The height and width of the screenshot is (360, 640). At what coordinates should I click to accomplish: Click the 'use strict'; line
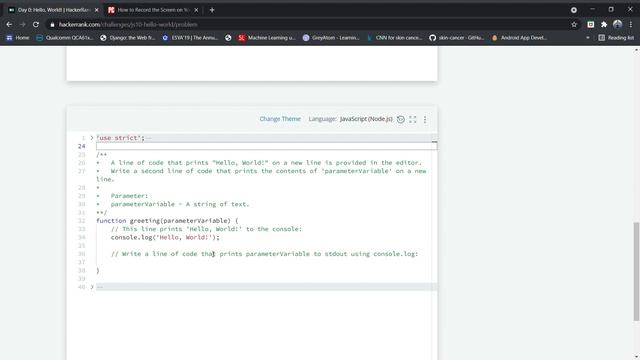[120, 138]
